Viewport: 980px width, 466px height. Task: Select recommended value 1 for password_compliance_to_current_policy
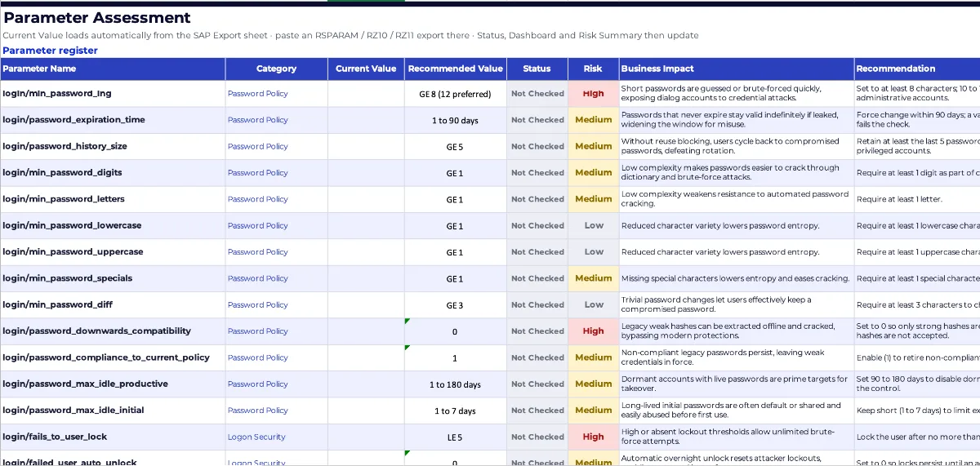click(456, 357)
